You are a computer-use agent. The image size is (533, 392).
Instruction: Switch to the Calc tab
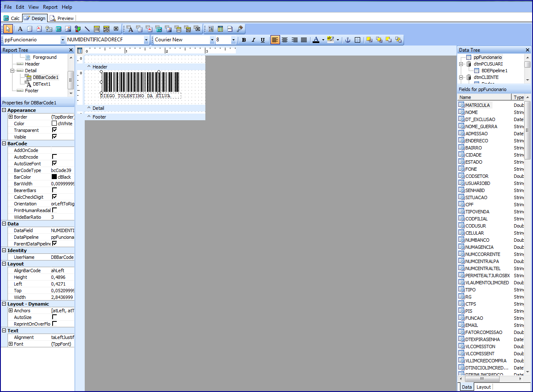[12, 18]
